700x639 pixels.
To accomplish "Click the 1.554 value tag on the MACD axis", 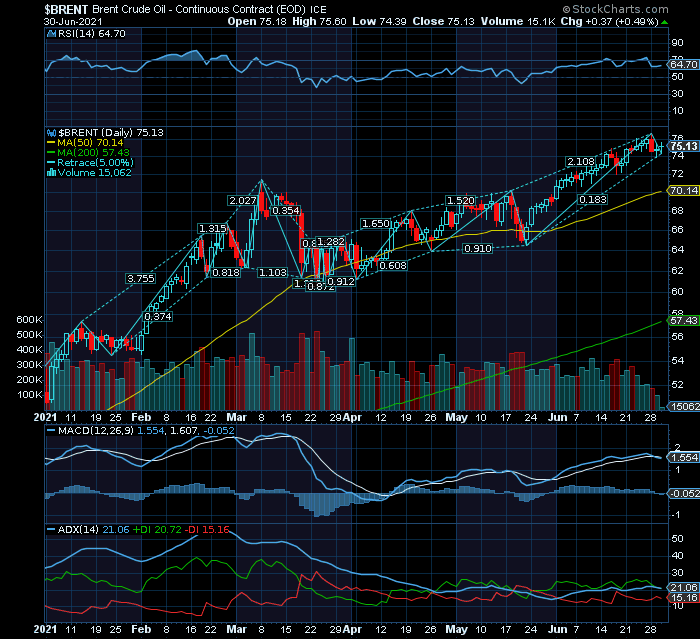I will point(683,458).
